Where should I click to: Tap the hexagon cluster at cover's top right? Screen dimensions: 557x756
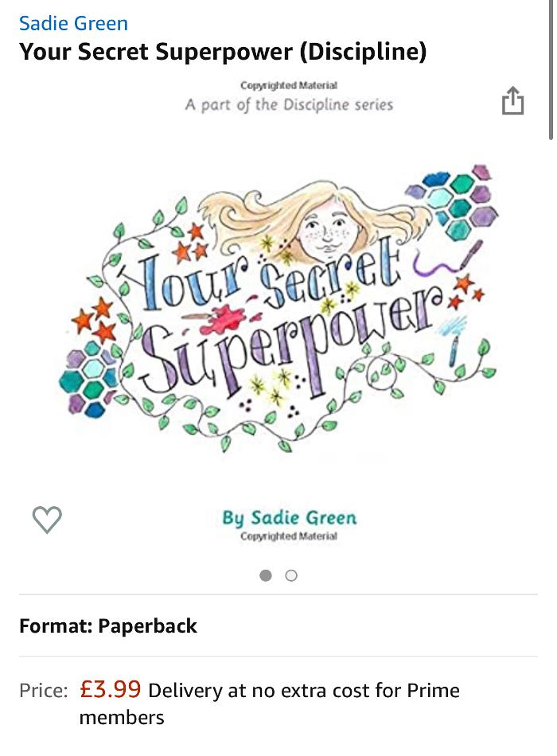click(452, 203)
